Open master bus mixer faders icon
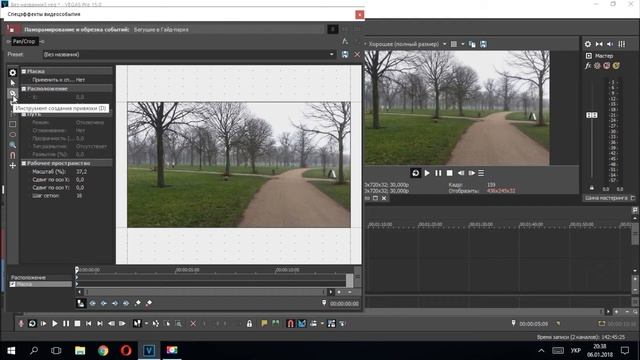 622,44
